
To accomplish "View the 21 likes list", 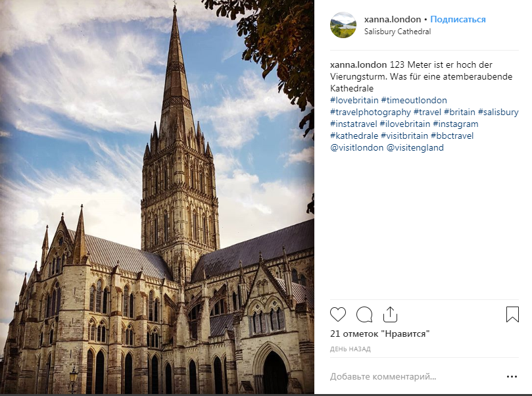I will 380,334.
